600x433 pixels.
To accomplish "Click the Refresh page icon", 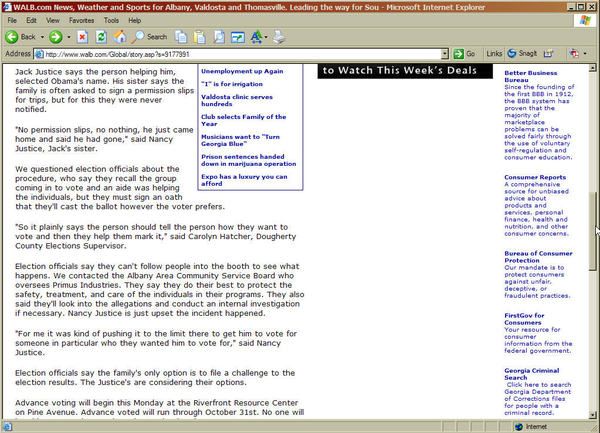I will pos(101,36).
